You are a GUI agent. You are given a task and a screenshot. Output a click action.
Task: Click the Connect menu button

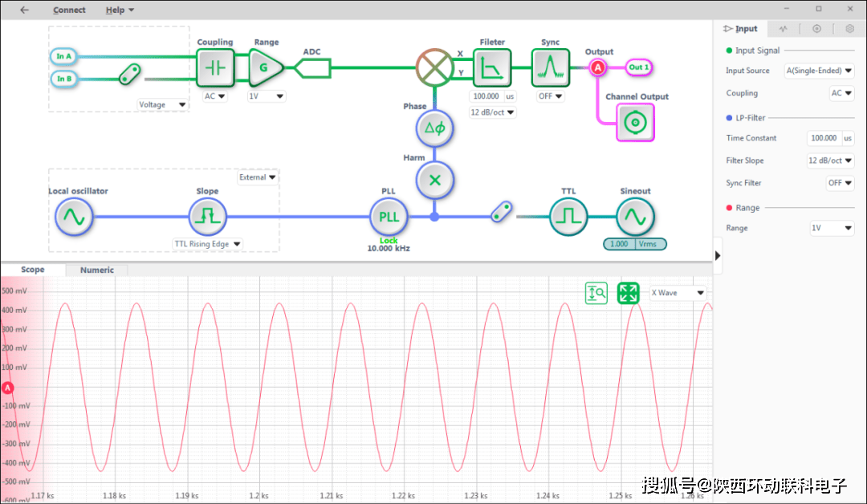click(69, 10)
